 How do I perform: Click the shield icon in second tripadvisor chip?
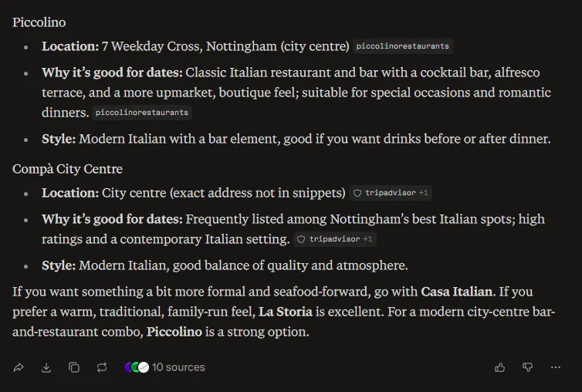point(301,239)
